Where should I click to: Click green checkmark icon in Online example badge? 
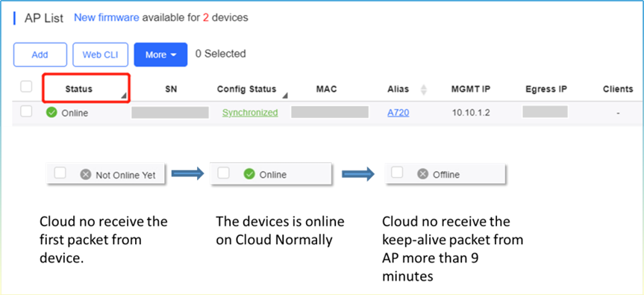click(x=249, y=174)
